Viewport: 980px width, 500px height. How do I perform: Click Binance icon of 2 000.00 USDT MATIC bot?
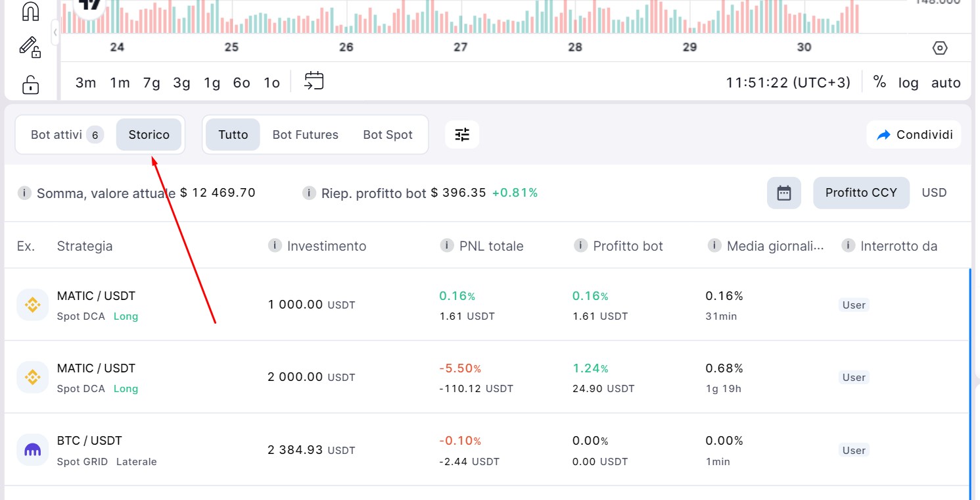32,377
